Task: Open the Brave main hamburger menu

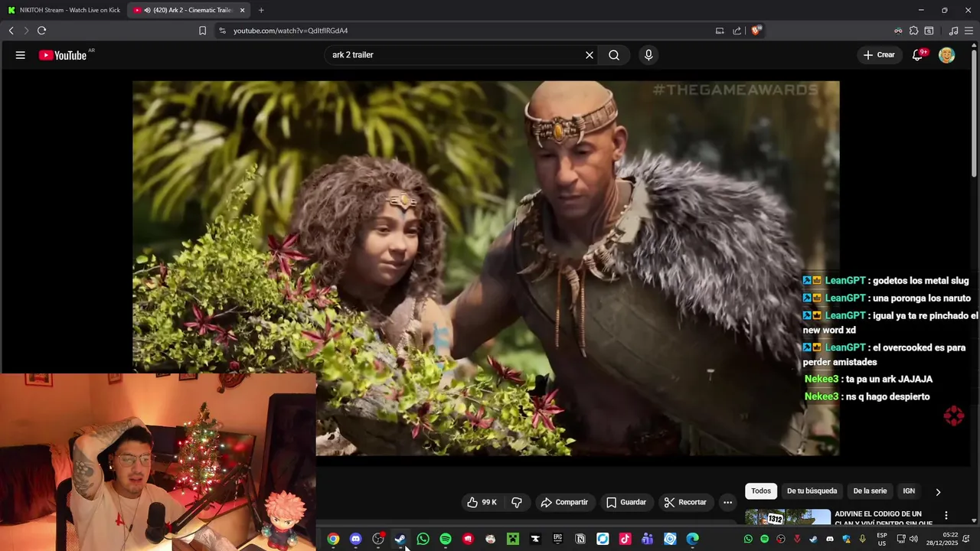Action: click(x=969, y=31)
